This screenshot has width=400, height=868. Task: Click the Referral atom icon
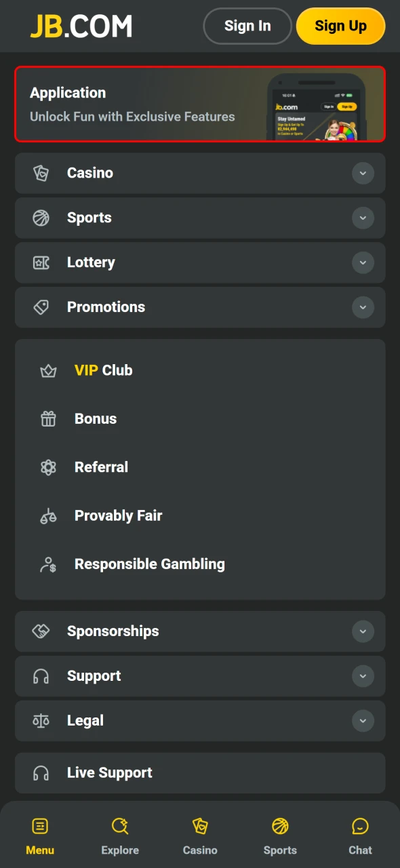click(x=48, y=467)
